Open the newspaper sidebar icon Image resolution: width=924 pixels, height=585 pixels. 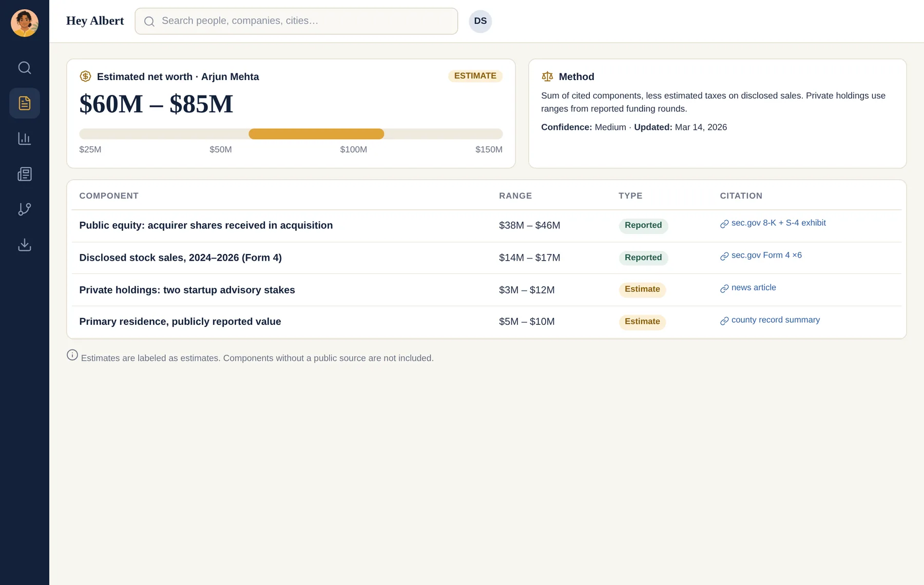pos(25,174)
